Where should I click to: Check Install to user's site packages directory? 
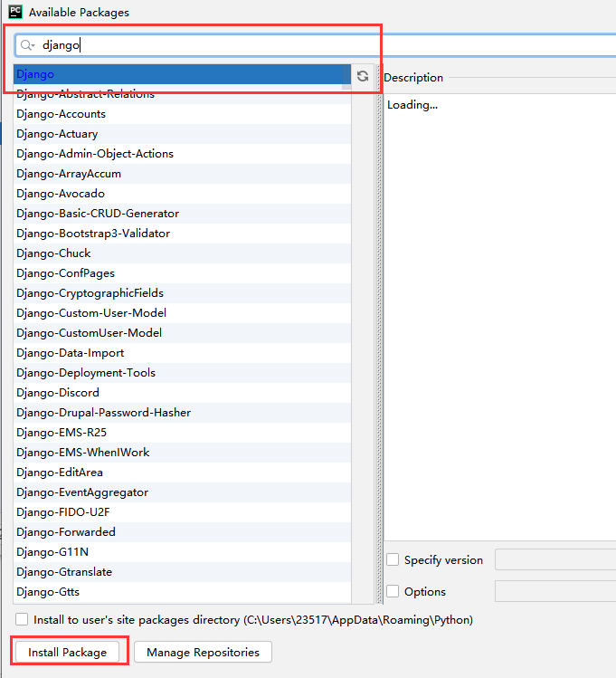[22, 619]
